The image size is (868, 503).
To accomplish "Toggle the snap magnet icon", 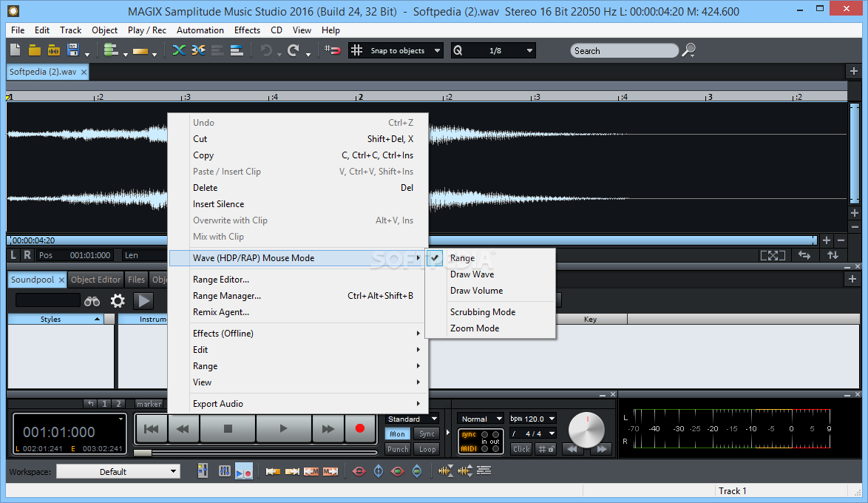I will coord(332,50).
